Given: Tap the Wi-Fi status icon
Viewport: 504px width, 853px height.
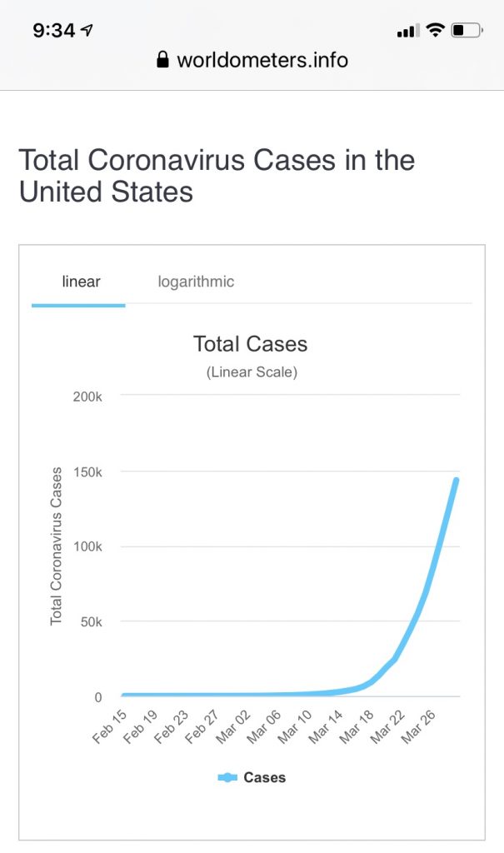Looking at the screenshot, I should [434, 31].
